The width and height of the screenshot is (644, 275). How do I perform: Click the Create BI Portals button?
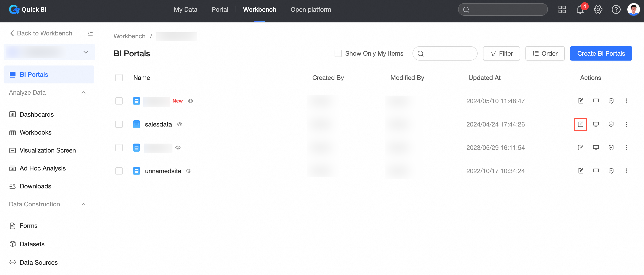click(601, 53)
